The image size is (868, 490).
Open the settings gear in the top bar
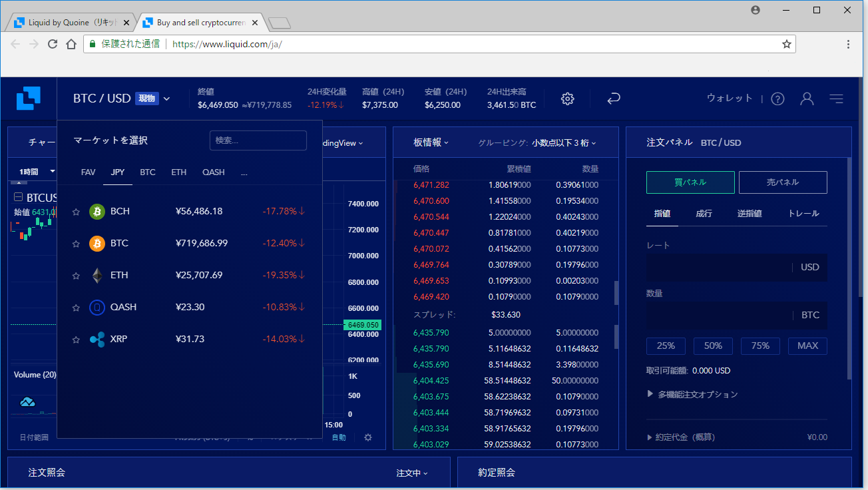[567, 98]
